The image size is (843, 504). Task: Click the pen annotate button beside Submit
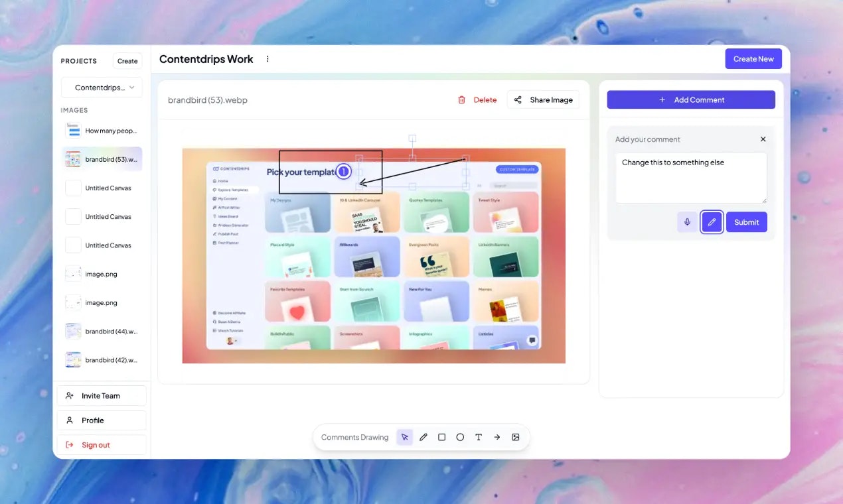pyautogui.click(x=712, y=222)
